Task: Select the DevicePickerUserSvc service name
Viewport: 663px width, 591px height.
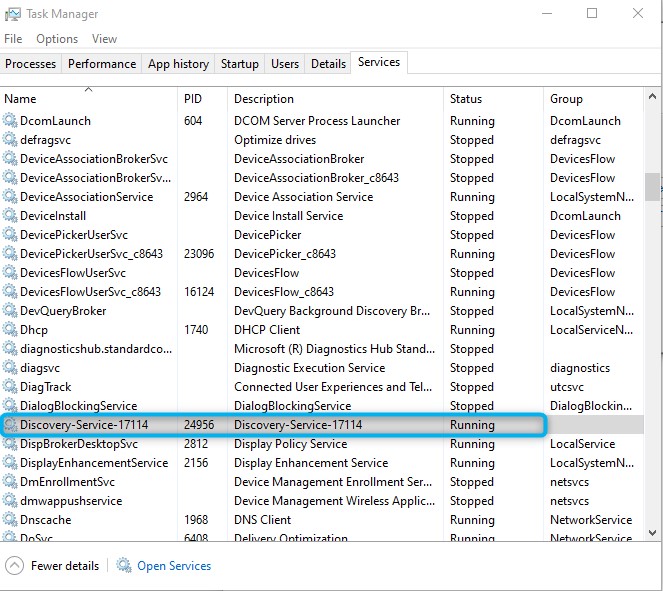Action: point(74,235)
